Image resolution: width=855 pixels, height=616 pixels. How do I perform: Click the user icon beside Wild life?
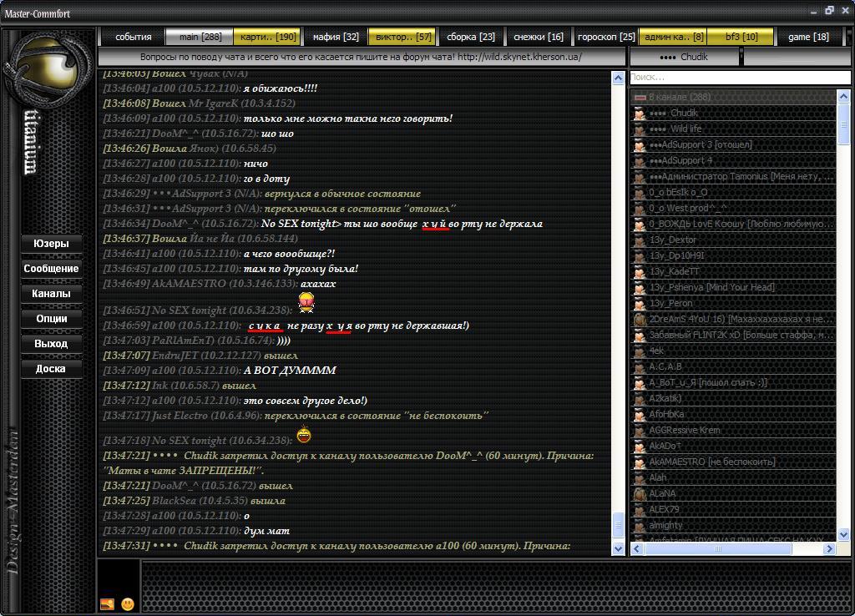pos(640,129)
